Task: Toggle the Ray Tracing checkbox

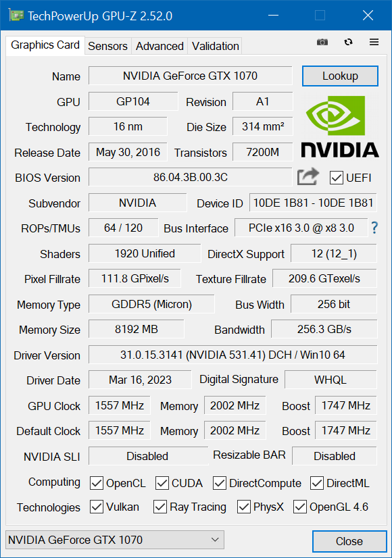Action: 160,507
